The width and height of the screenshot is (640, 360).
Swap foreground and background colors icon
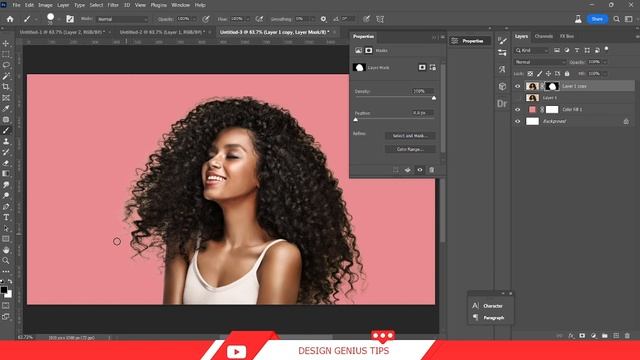(10, 281)
